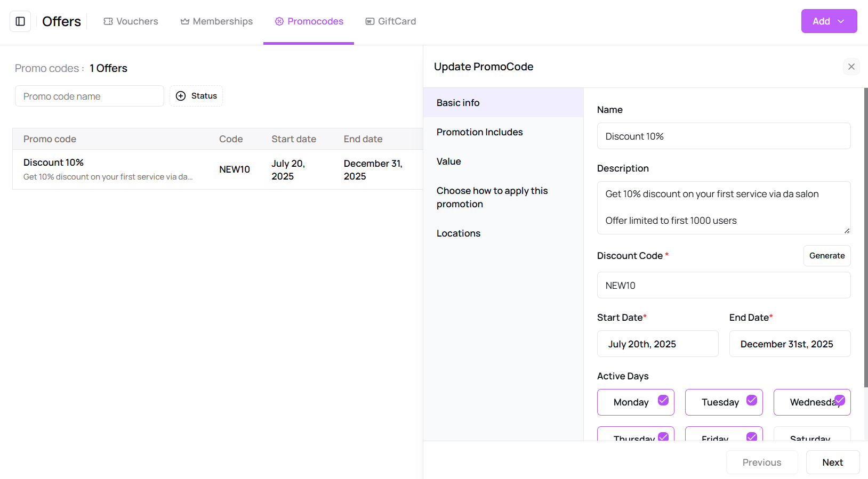Open Choose how to apply this promotion

[503, 197]
